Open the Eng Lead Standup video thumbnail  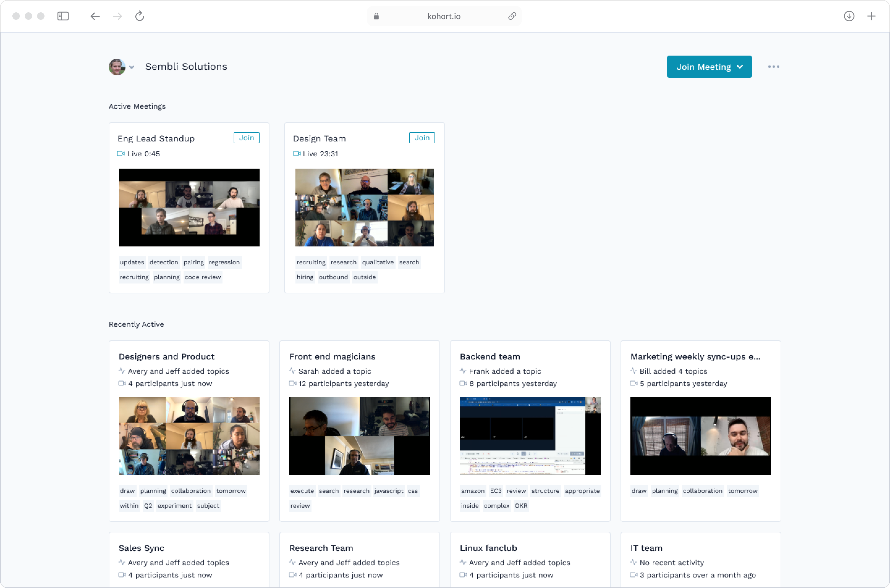[x=189, y=208]
